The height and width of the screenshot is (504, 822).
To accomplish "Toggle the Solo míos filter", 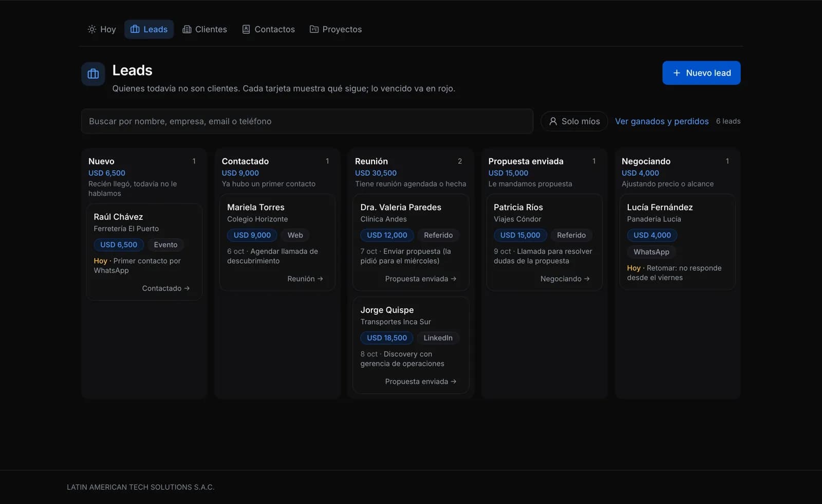I will tap(574, 121).
